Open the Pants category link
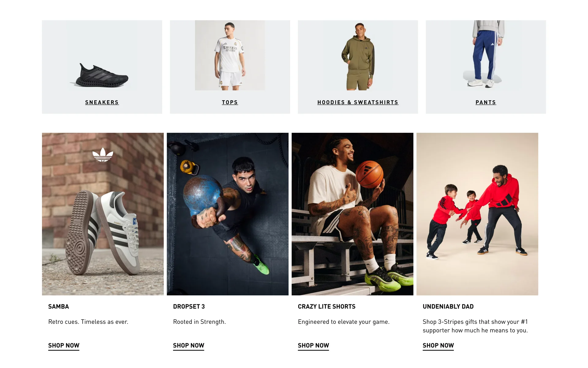 [x=486, y=102]
